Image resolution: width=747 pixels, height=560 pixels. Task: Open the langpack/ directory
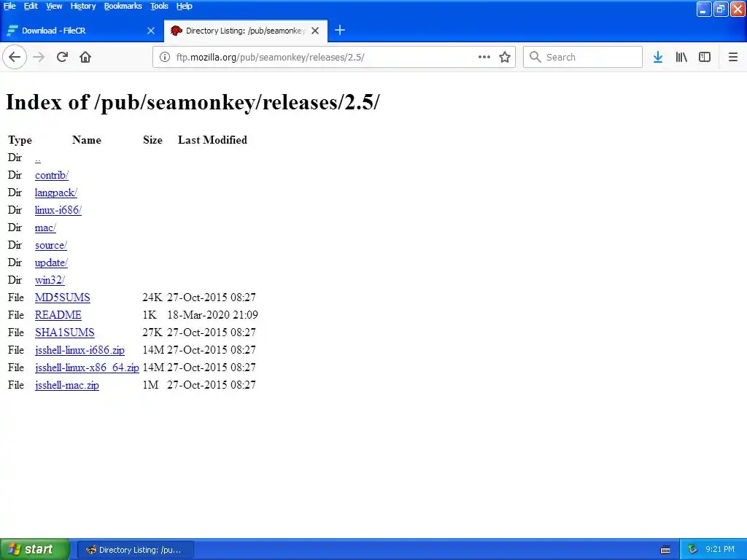tap(55, 192)
